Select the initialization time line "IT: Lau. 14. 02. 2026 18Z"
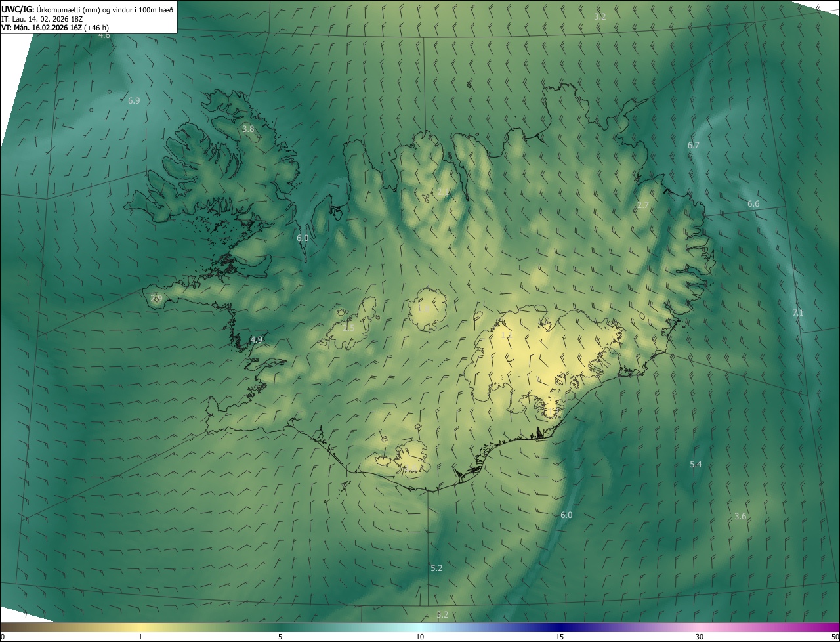 pyautogui.click(x=43, y=19)
